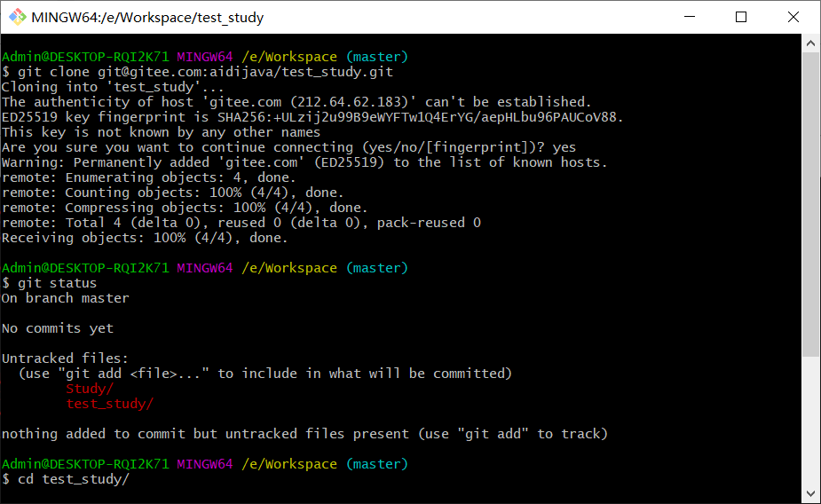
Task: Click the prompt line above 'git status'
Action: pyautogui.click(x=205, y=268)
